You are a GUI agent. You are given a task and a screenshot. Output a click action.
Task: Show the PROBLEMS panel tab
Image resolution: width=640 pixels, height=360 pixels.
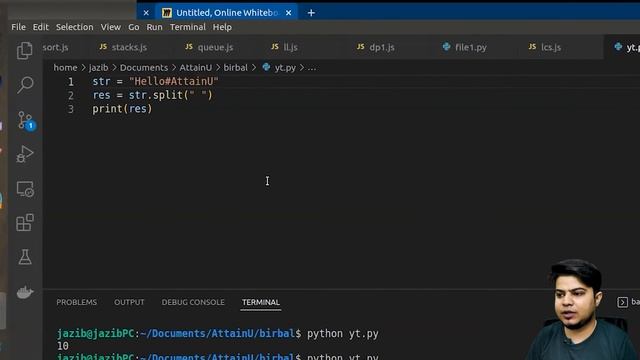(x=77, y=302)
